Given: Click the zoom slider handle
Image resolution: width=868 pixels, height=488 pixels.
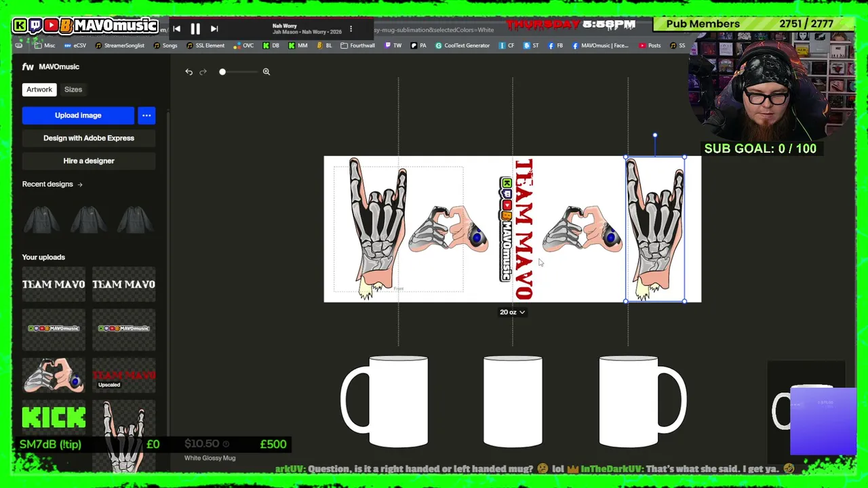Looking at the screenshot, I should [x=222, y=72].
